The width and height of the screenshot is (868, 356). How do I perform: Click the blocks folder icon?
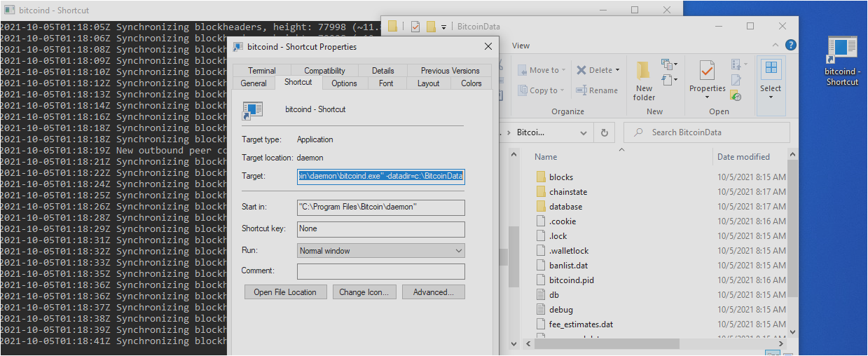(540, 177)
